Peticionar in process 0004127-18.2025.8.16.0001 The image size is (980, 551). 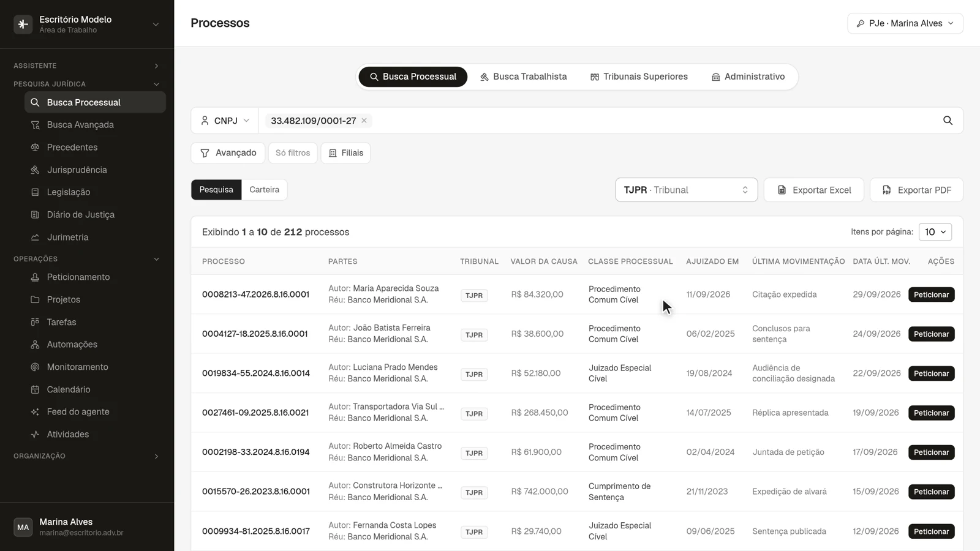pyautogui.click(x=931, y=334)
